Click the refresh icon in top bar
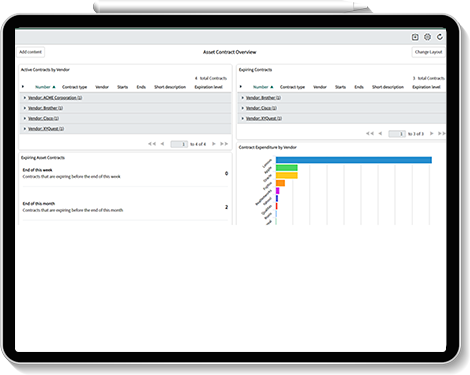 [x=440, y=37]
